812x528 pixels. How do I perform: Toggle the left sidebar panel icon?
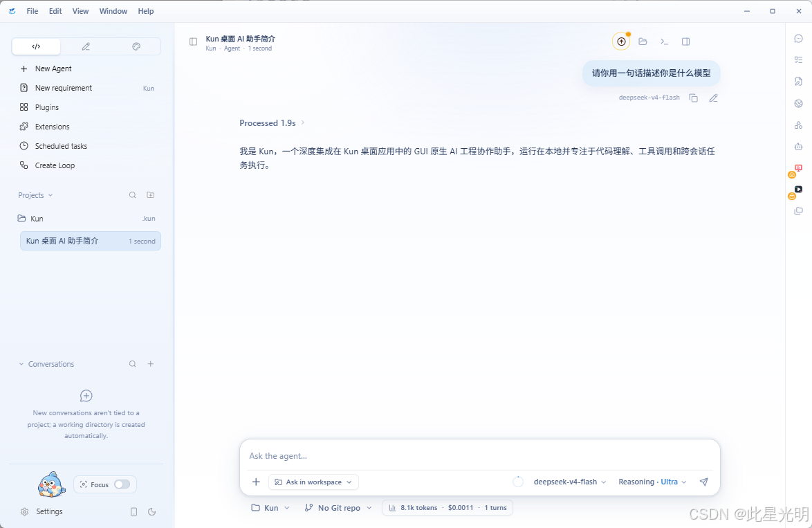pos(193,42)
